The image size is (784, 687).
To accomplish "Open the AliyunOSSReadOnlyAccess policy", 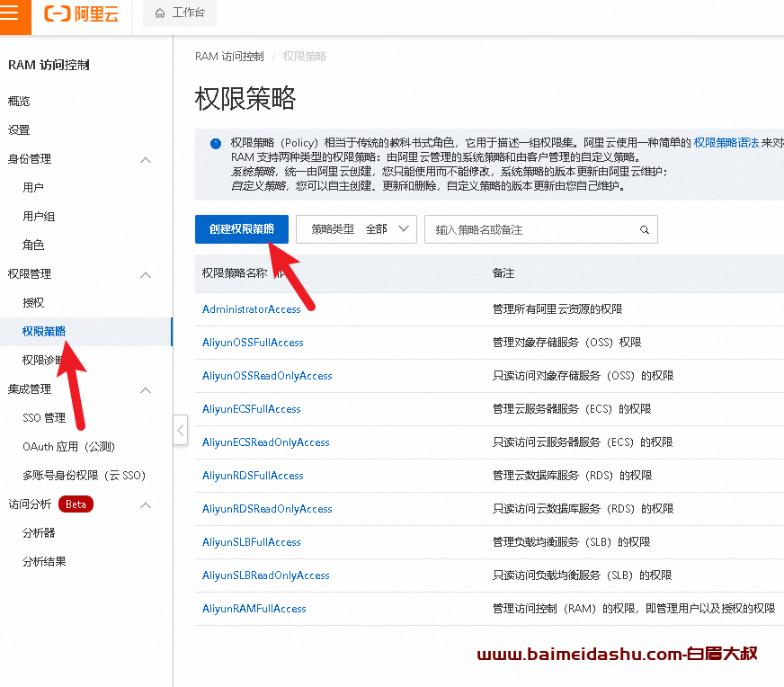I will [x=267, y=376].
